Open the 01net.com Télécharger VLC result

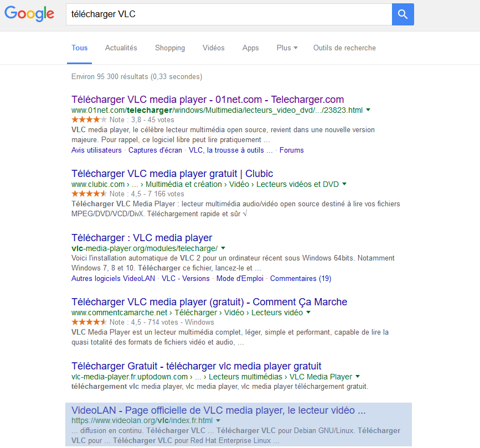(208, 100)
